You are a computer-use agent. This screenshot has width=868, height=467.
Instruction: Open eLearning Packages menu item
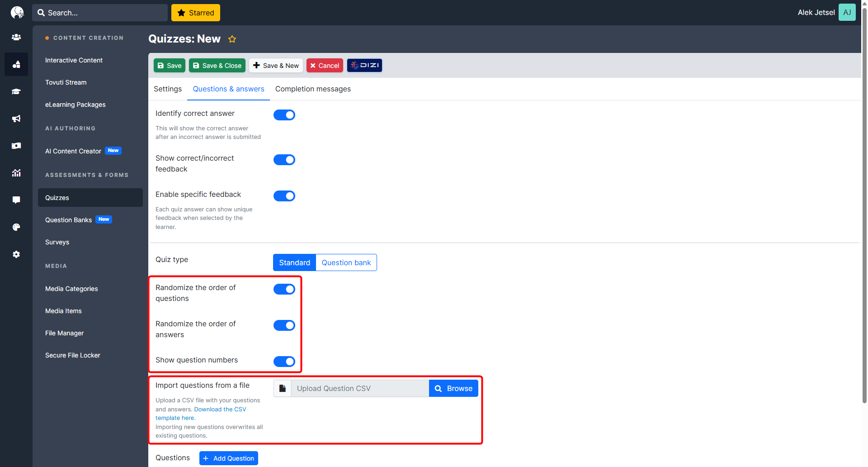coord(75,105)
